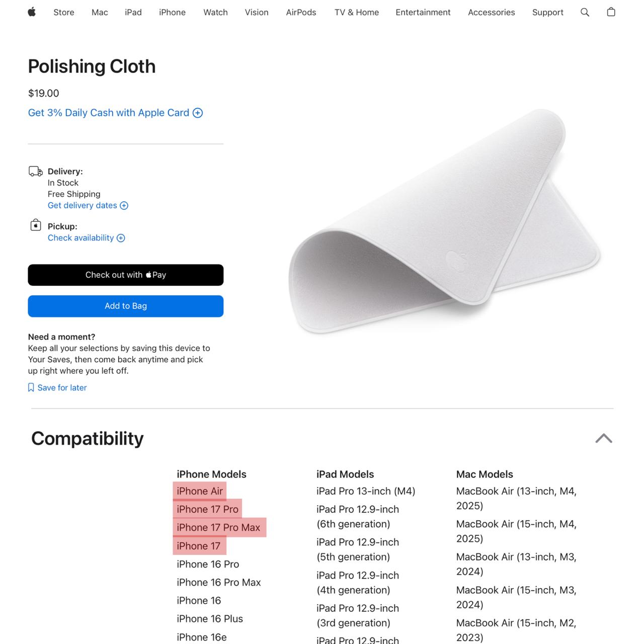Click the Apple logo home icon
The width and height of the screenshot is (644, 644).
[32, 12]
